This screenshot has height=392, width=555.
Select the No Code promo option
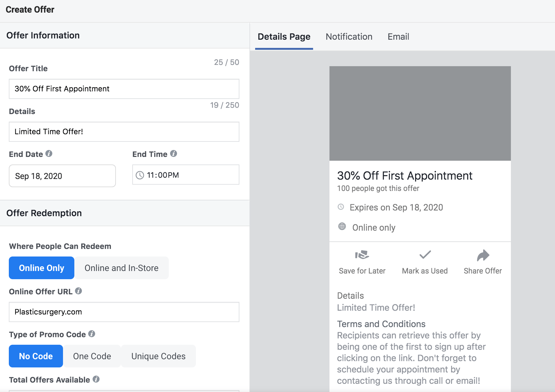[x=36, y=356]
